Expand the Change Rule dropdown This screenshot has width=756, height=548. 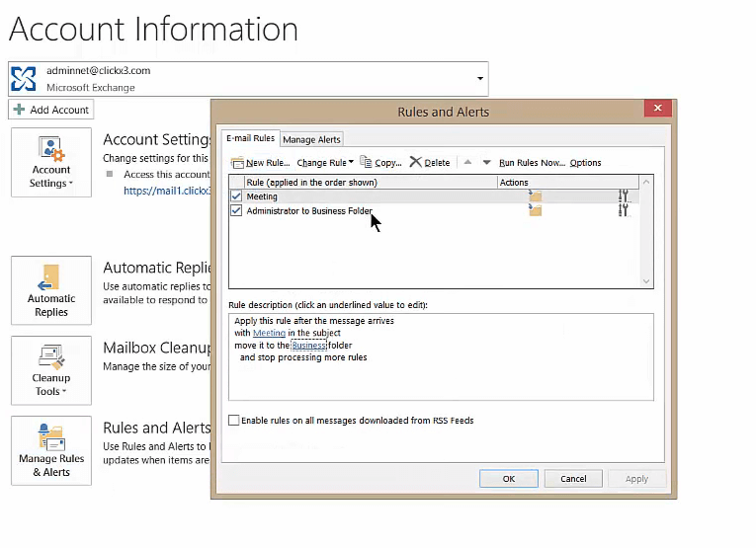point(325,163)
